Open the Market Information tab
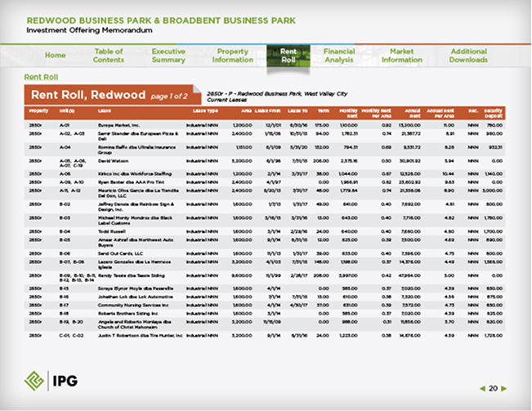 402,56
